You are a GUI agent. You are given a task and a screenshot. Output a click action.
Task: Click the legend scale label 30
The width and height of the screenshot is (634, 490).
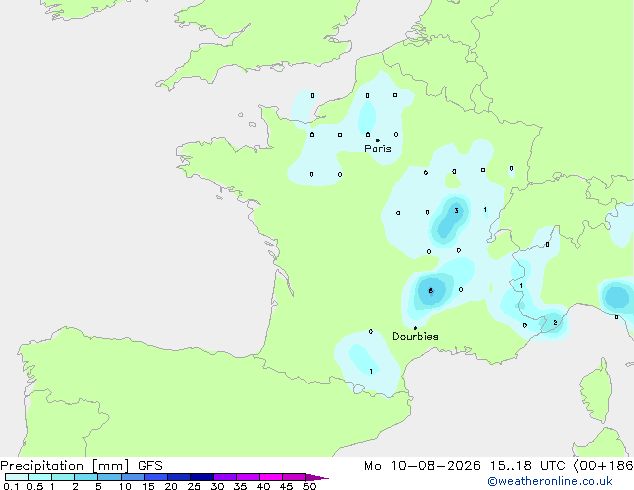[217, 486]
